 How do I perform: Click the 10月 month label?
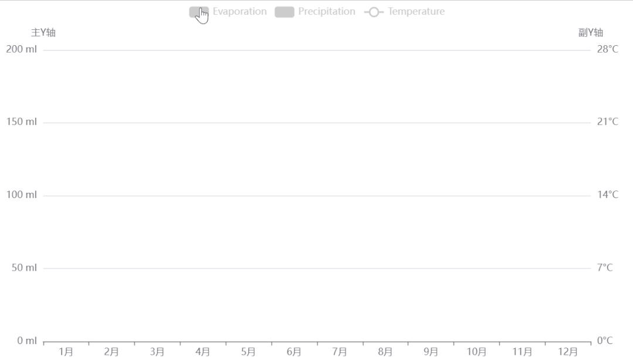(476, 352)
